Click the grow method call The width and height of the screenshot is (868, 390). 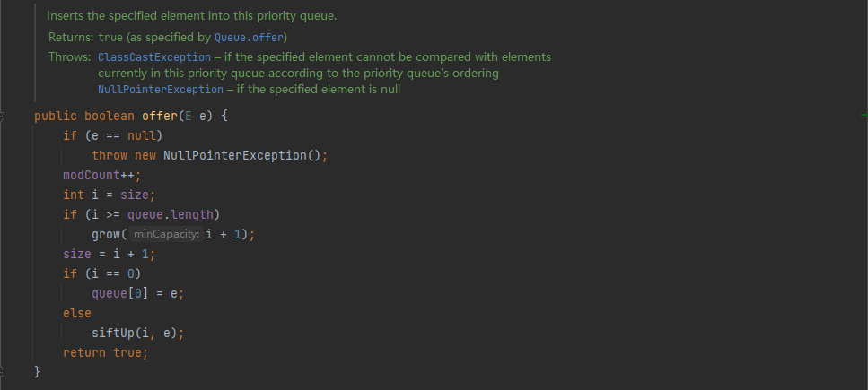[105, 234]
